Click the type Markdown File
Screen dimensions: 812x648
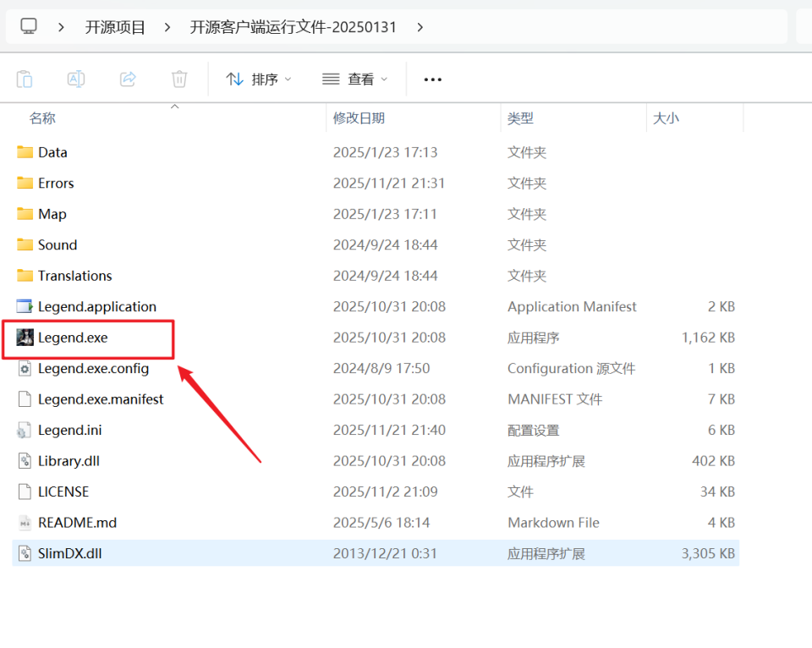(553, 523)
